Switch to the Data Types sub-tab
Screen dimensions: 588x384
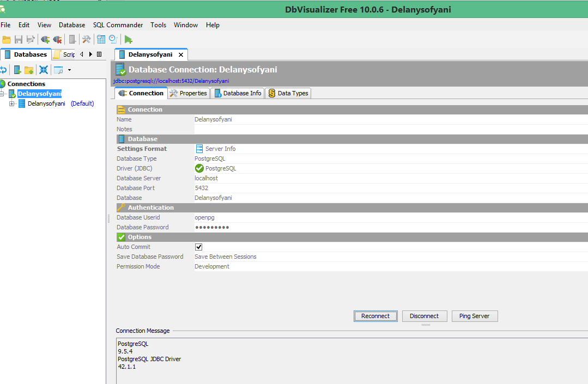[288, 93]
